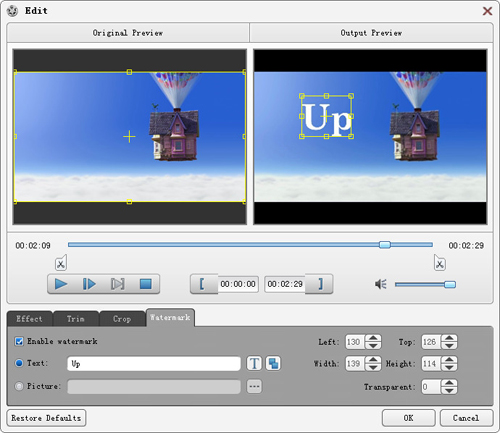Image resolution: width=500 pixels, height=433 pixels.
Task: Set end point with right bracket button
Action: click(x=319, y=284)
